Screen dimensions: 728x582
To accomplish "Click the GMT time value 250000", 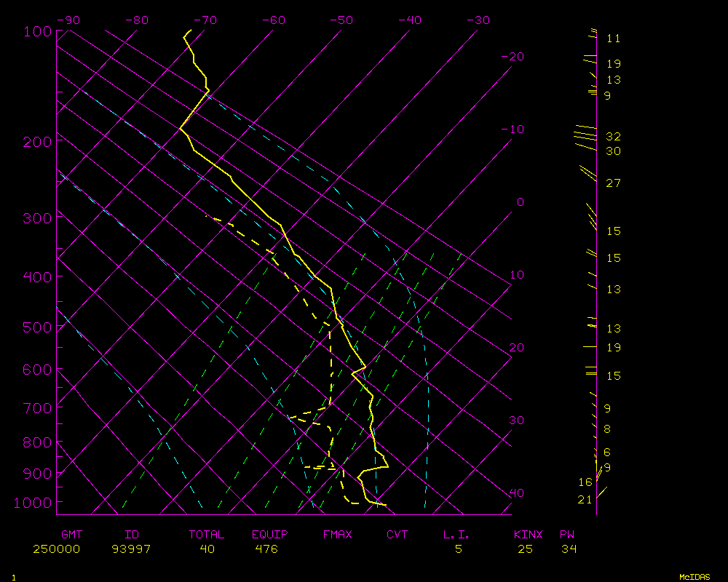I will pyautogui.click(x=56, y=549).
